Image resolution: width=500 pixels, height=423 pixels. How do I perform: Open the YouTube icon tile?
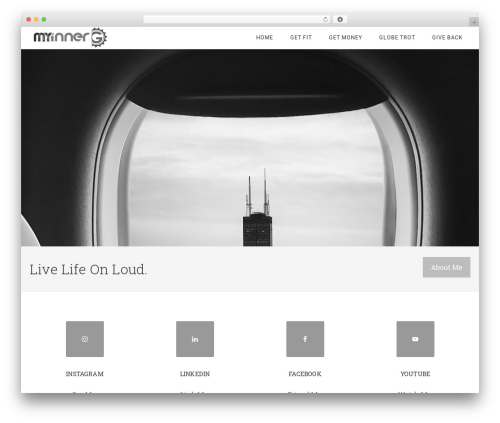[x=415, y=339]
